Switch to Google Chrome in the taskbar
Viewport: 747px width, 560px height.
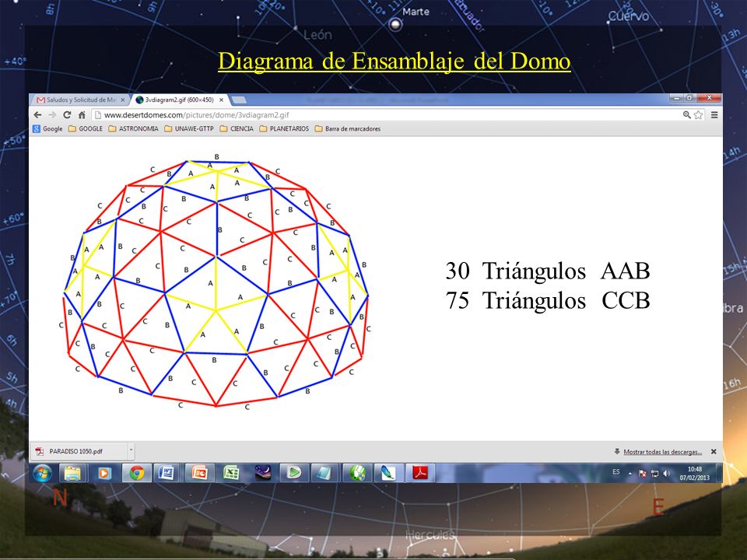[x=137, y=473]
